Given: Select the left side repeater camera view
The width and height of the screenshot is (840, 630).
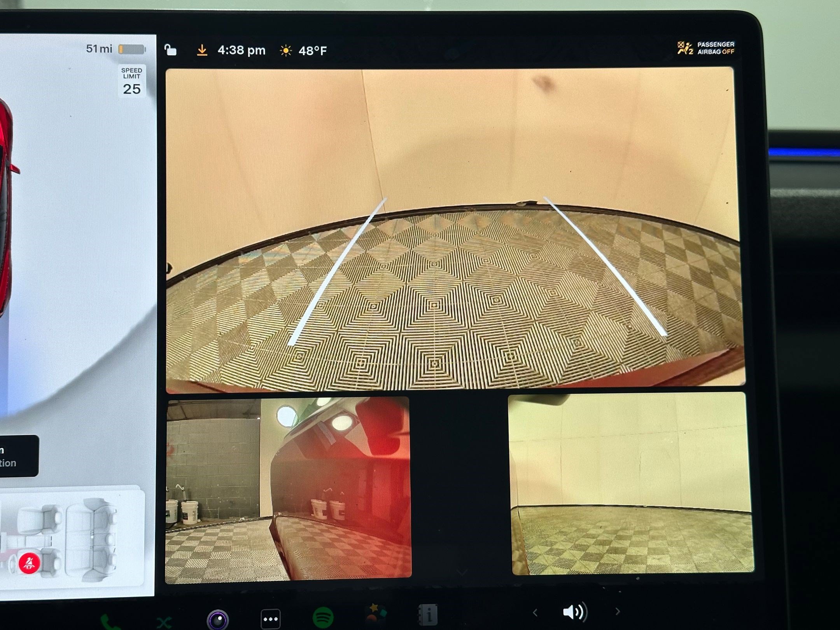Looking at the screenshot, I should 288,489.
